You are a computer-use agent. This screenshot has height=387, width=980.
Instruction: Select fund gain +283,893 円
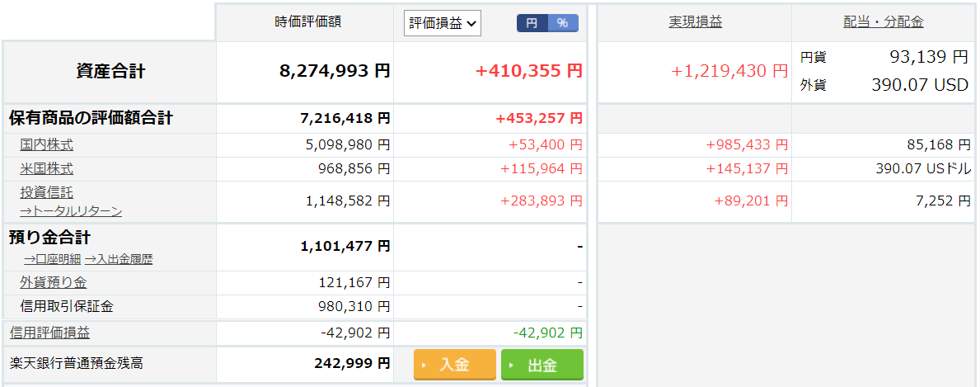point(542,201)
